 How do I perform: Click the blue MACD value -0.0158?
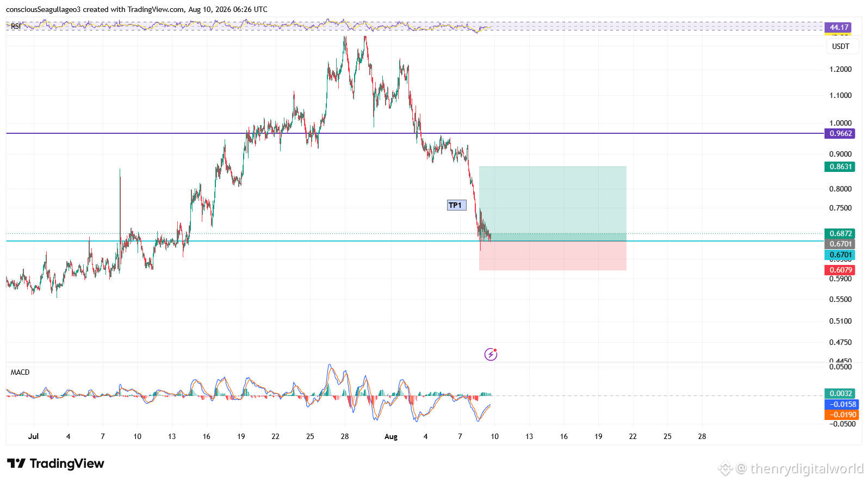[x=842, y=404]
